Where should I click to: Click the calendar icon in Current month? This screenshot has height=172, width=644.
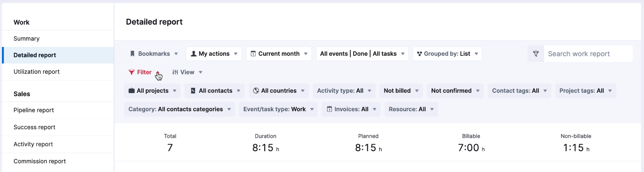tap(253, 54)
